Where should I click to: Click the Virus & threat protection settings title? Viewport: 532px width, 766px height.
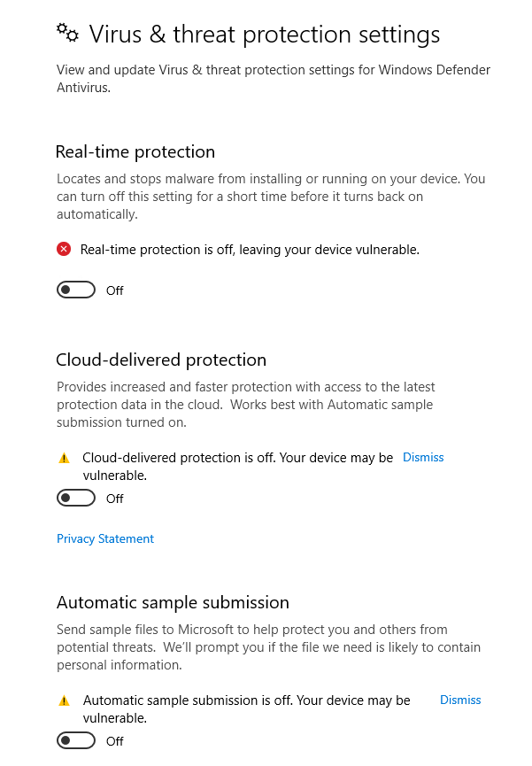(x=264, y=35)
